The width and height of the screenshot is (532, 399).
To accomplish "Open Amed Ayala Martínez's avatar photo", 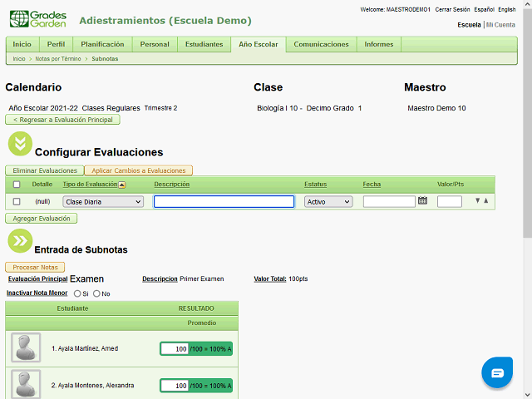I will 26,347.
